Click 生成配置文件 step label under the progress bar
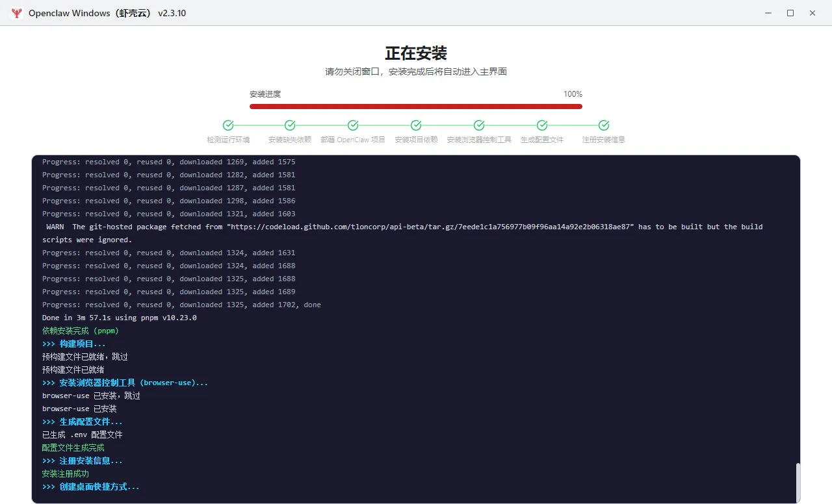This screenshot has width=832, height=504. 542,140
